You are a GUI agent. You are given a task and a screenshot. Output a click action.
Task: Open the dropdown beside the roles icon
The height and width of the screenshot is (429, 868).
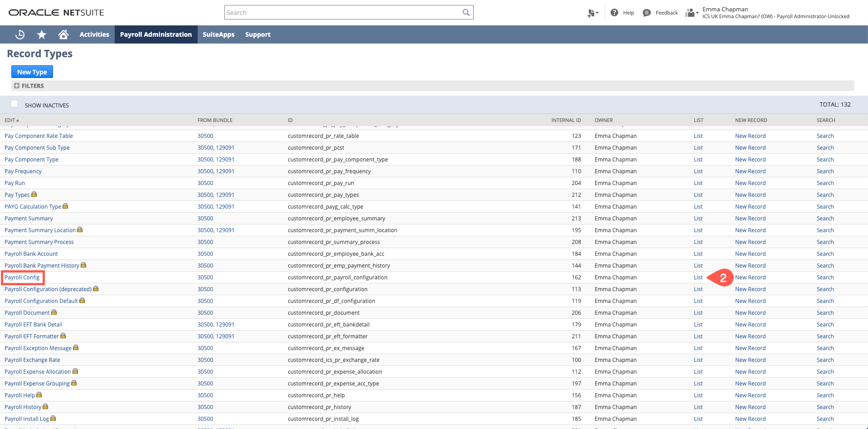[x=596, y=13]
